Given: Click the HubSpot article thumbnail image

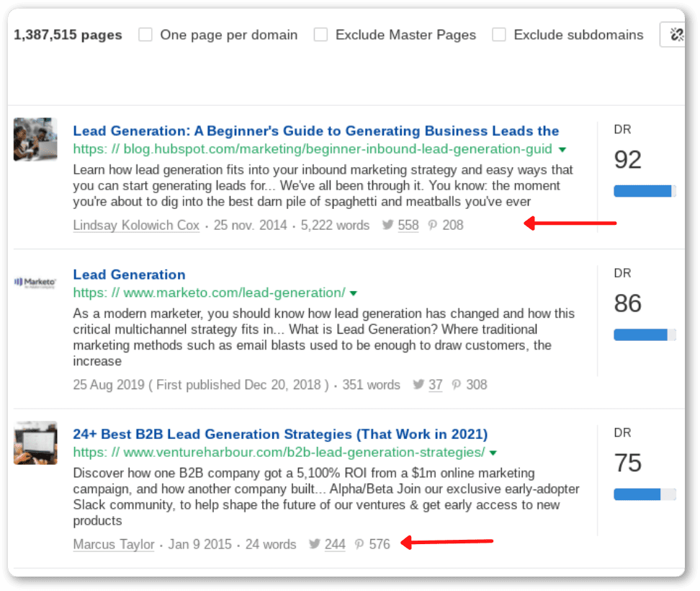Looking at the screenshot, I should (35, 139).
